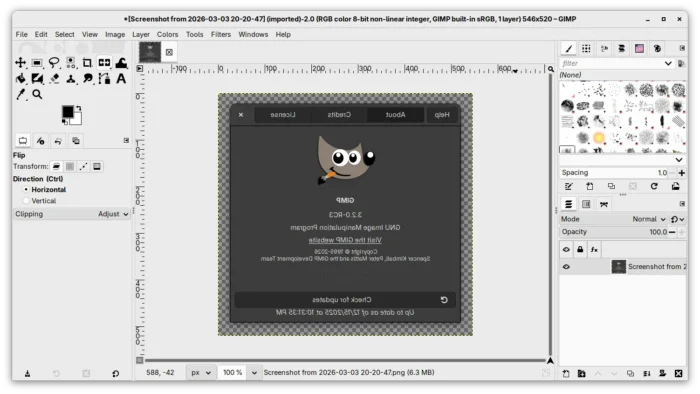
Task: Reset tool options to defaults
Action: (116, 373)
